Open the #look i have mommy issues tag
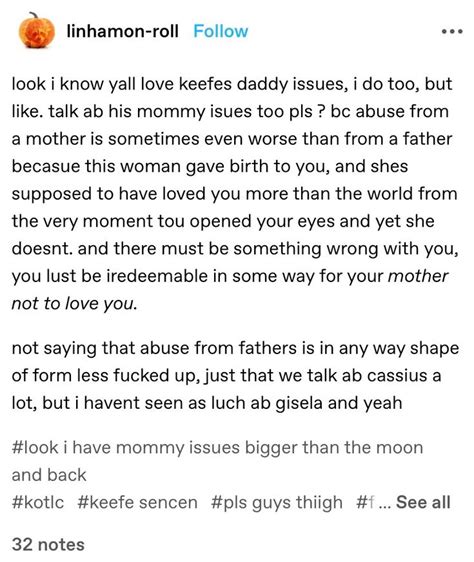This screenshot has height=562, width=474. (x=217, y=461)
